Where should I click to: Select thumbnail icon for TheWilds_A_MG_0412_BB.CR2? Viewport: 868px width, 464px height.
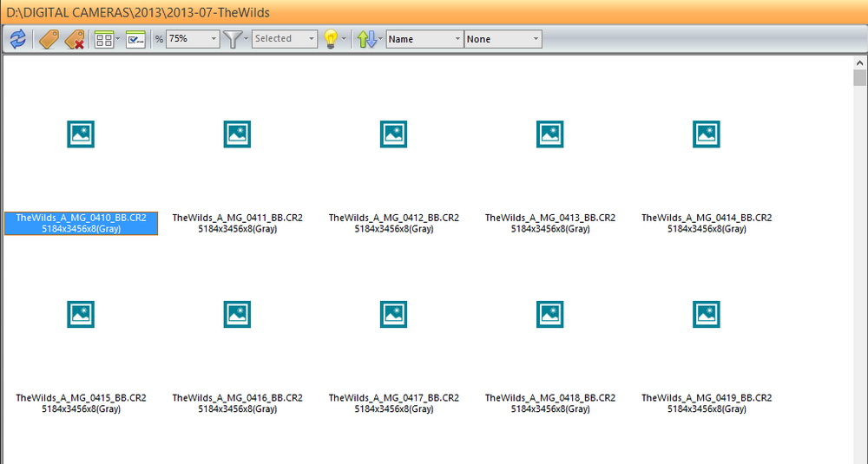[x=393, y=134]
